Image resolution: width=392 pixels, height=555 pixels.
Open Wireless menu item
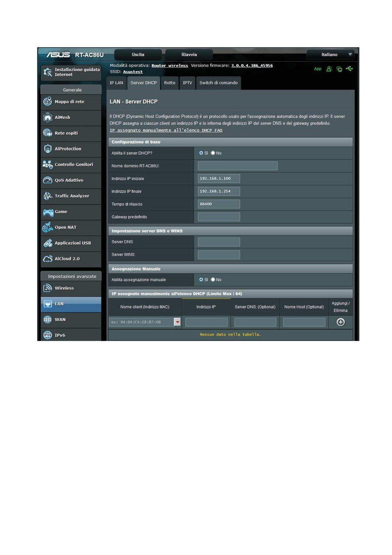click(x=71, y=288)
